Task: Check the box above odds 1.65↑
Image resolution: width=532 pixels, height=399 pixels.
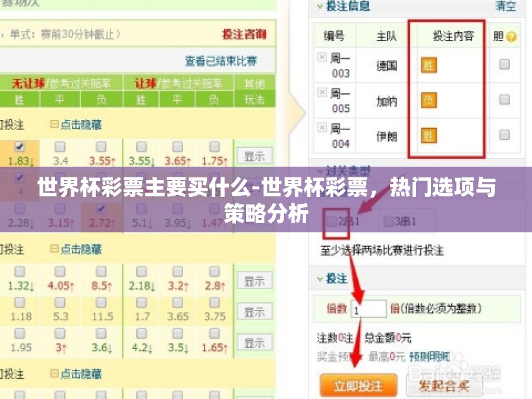Action: pos(214,333)
